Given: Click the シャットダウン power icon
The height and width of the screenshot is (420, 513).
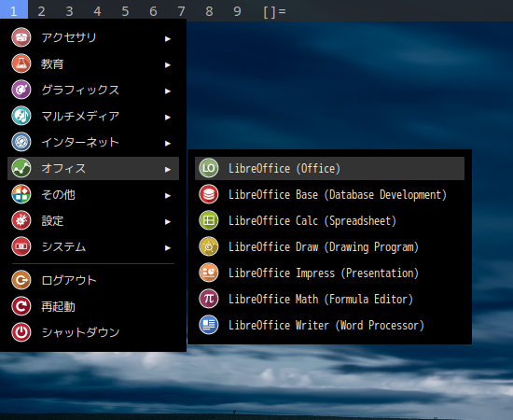Looking at the screenshot, I should (x=21, y=332).
